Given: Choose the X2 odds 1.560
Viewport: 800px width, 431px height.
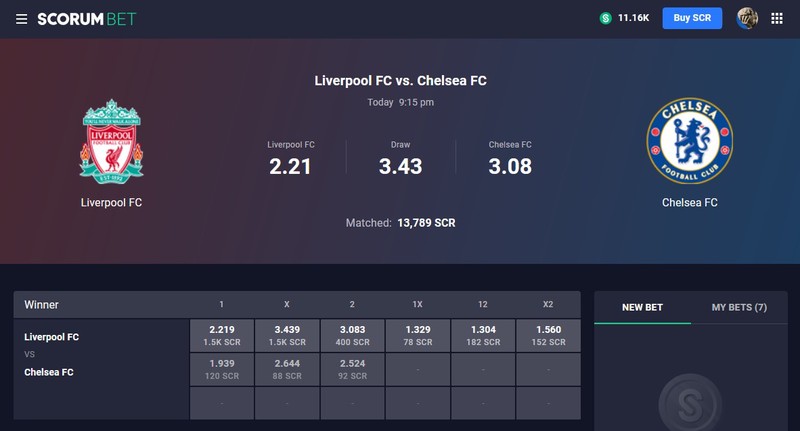Looking at the screenshot, I should 548,336.
